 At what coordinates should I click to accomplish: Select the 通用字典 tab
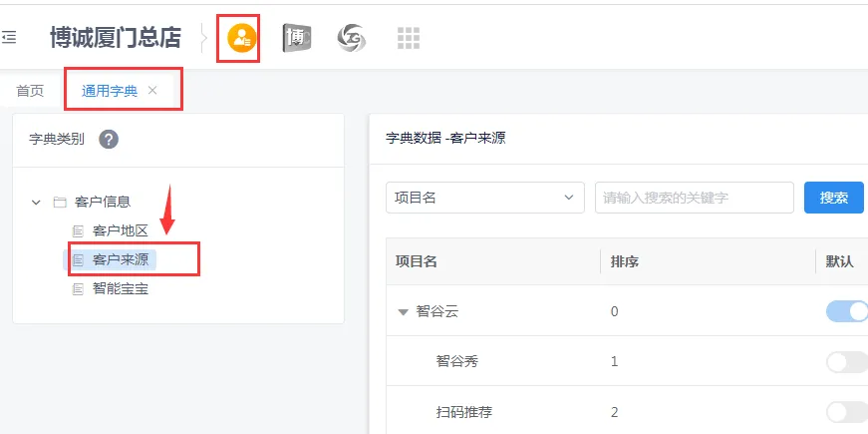click(110, 91)
